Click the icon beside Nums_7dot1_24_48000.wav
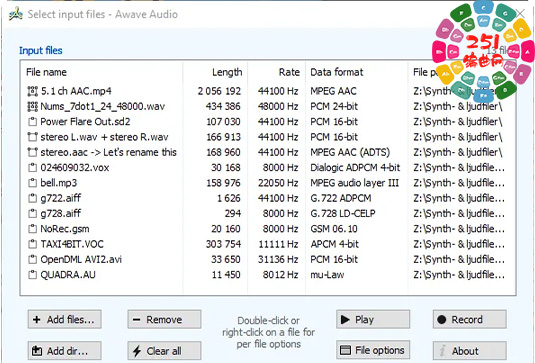This screenshot has width=535, height=363. pyautogui.click(x=32, y=106)
